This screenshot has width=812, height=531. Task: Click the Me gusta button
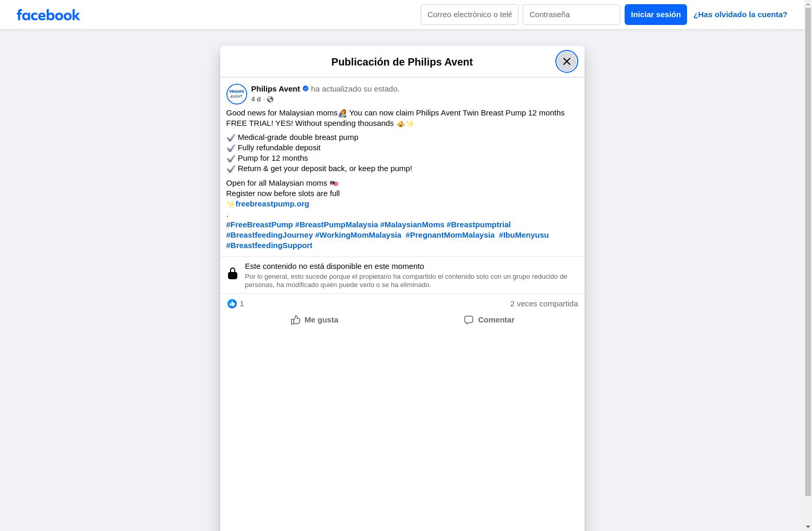click(314, 320)
